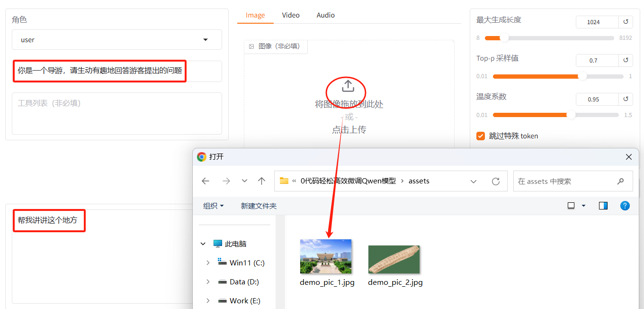Click the upload icon in the image area
This screenshot has height=309, width=644.
click(x=348, y=86)
